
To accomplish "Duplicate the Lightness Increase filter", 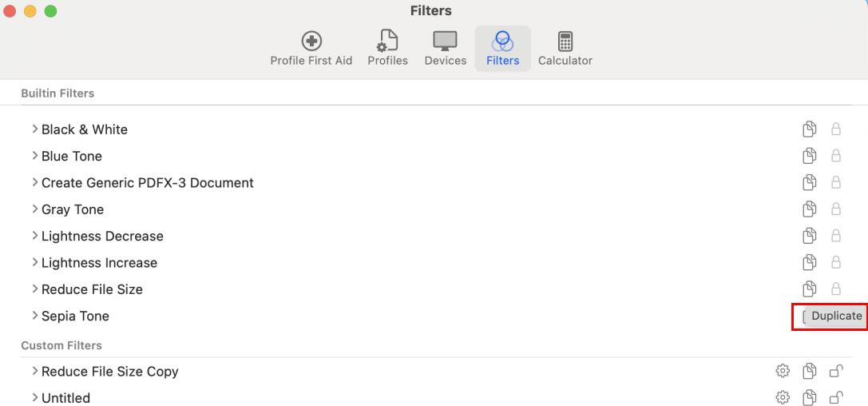I will coord(810,262).
